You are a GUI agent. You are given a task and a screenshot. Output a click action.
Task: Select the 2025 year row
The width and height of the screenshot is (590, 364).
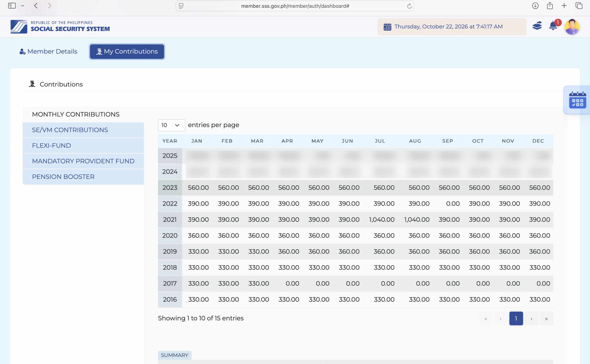[x=356, y=156]
